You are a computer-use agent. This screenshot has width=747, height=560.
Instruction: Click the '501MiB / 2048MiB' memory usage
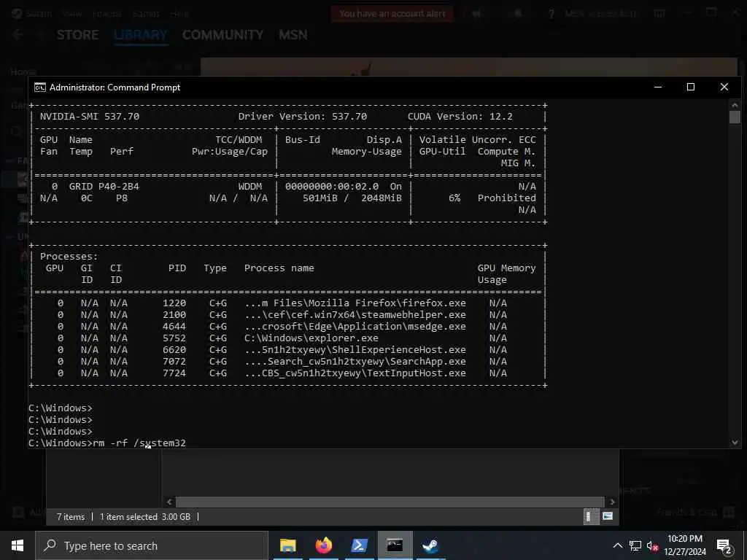point(352,198)
